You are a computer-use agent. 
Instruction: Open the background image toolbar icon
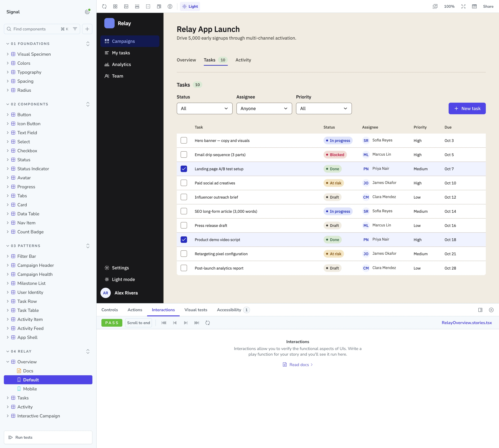pos(126,6)
